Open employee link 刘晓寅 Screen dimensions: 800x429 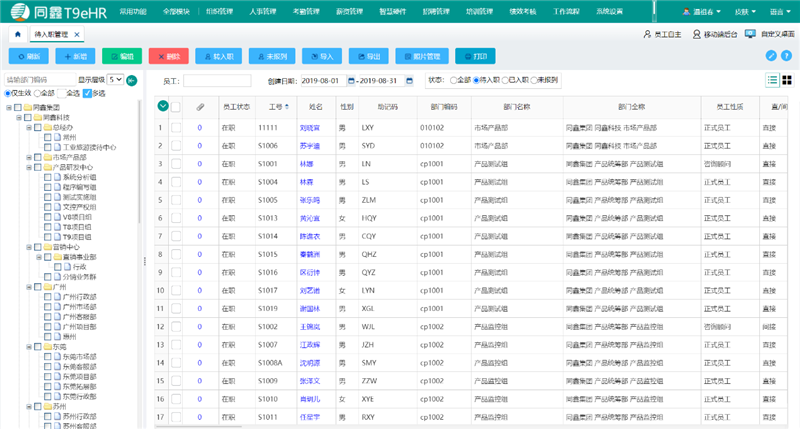pos(310,128)
